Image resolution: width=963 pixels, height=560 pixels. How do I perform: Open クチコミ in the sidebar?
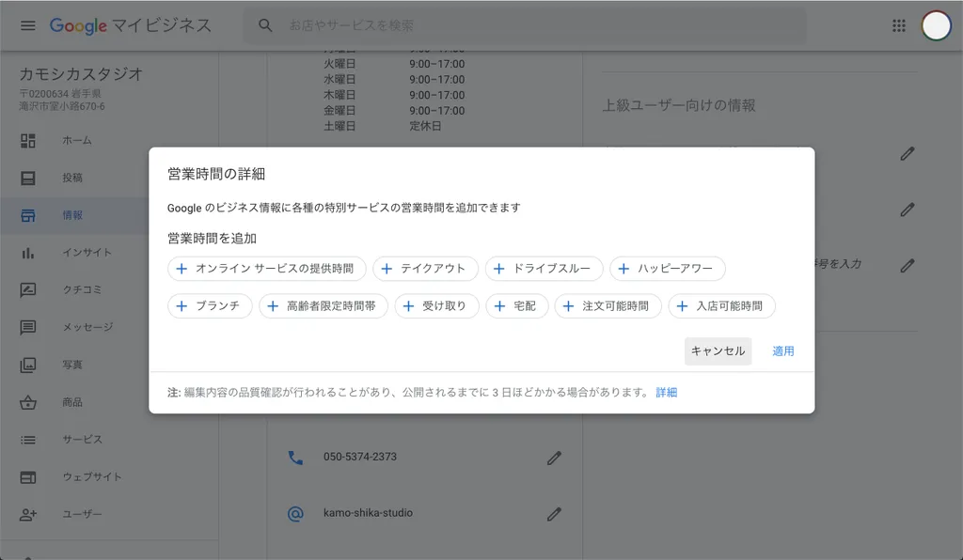click(82, 290)
